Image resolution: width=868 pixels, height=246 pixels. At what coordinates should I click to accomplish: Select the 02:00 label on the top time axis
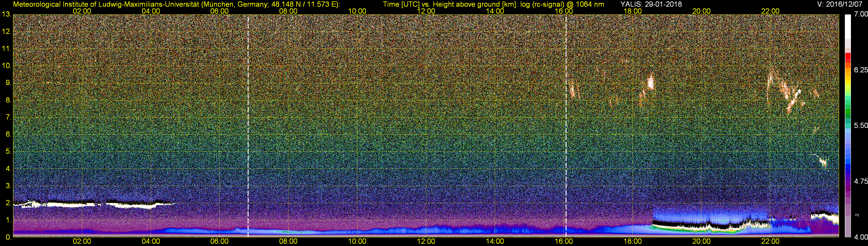[82, 11]
